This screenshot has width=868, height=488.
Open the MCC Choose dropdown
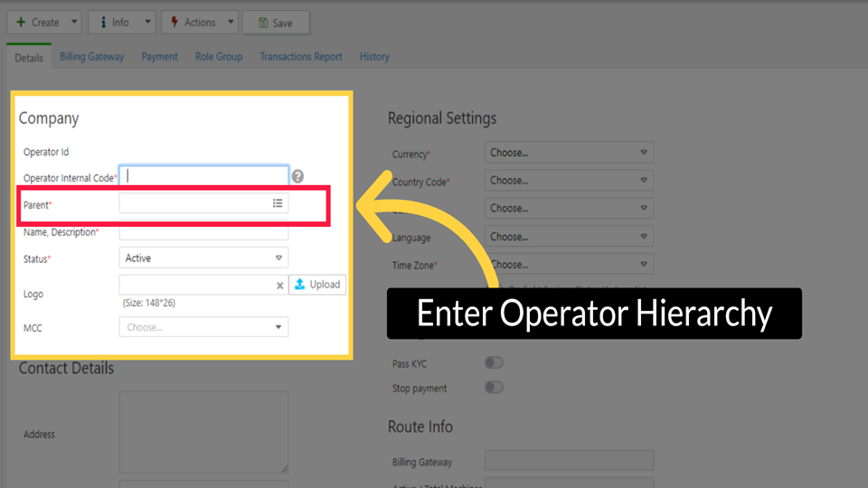(203, 327)
